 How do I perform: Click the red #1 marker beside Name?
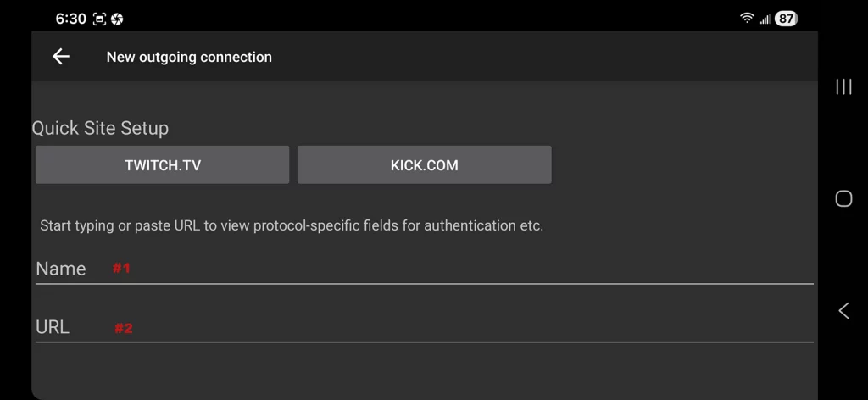pos(122,269)
